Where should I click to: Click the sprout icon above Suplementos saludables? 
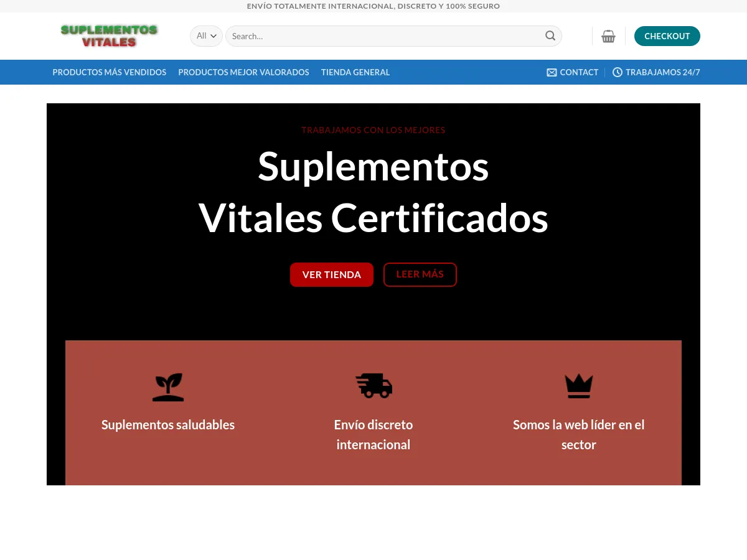pos(168,386)
